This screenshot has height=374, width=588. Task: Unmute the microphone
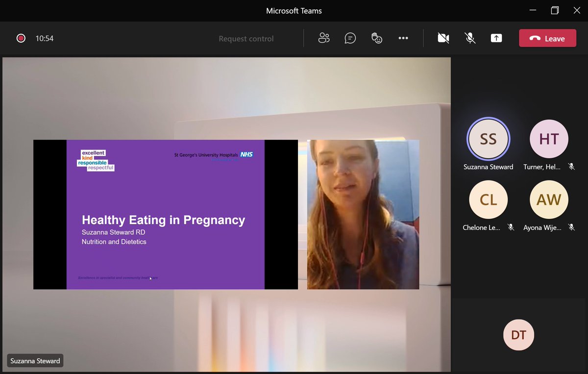coord(470,38)
